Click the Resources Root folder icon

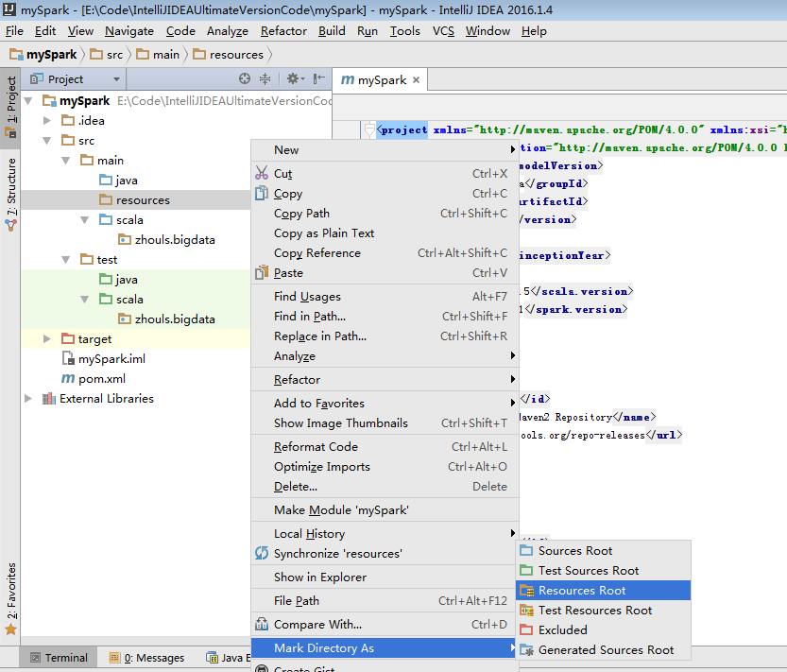point(526,590)
